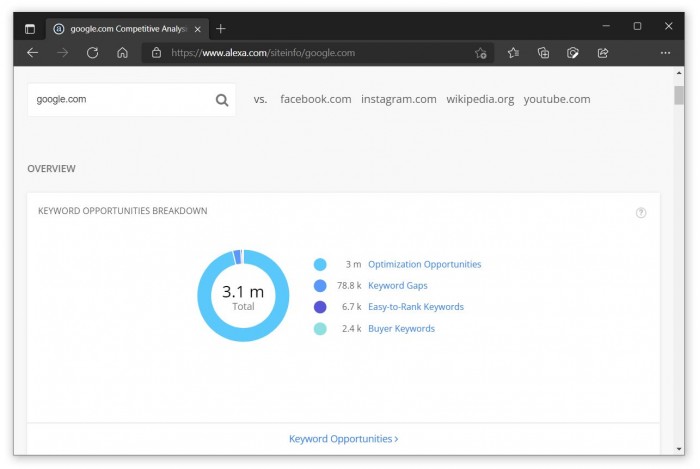Open a new tab with plus button

221,28
